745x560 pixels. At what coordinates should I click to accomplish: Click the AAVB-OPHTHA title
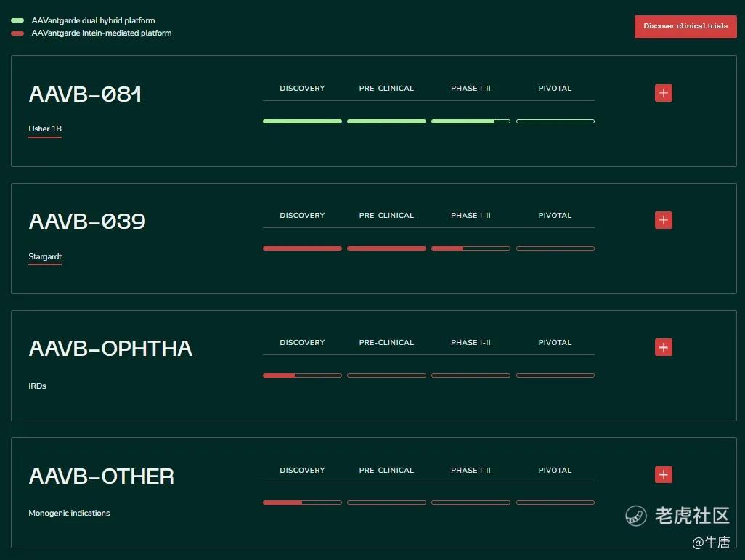110,349
